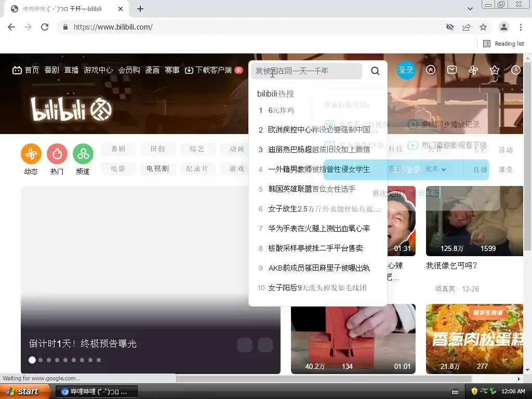The height and width of the screenshot is (399, 532).
Task: Click the first carousel indicator dot
Action: tap(32, 360)
